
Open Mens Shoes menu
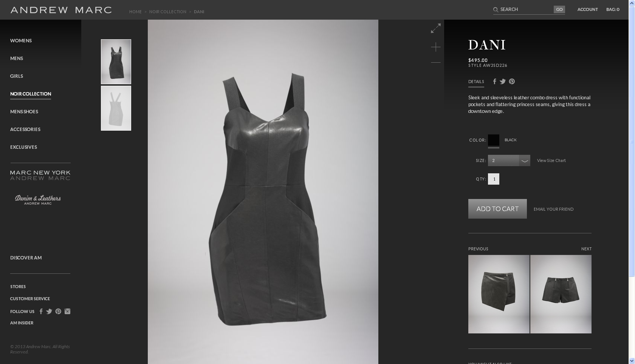pyautogui.click(x=24, y=112)
